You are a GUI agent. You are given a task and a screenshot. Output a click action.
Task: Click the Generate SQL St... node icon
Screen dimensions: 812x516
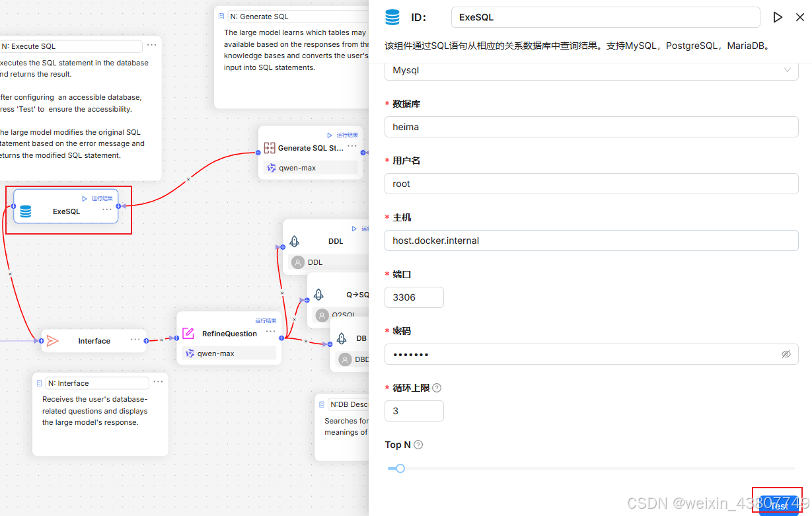(x=270, y=148)
